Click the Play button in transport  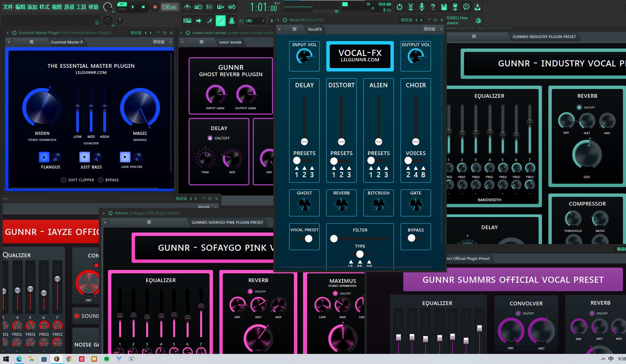133,7
